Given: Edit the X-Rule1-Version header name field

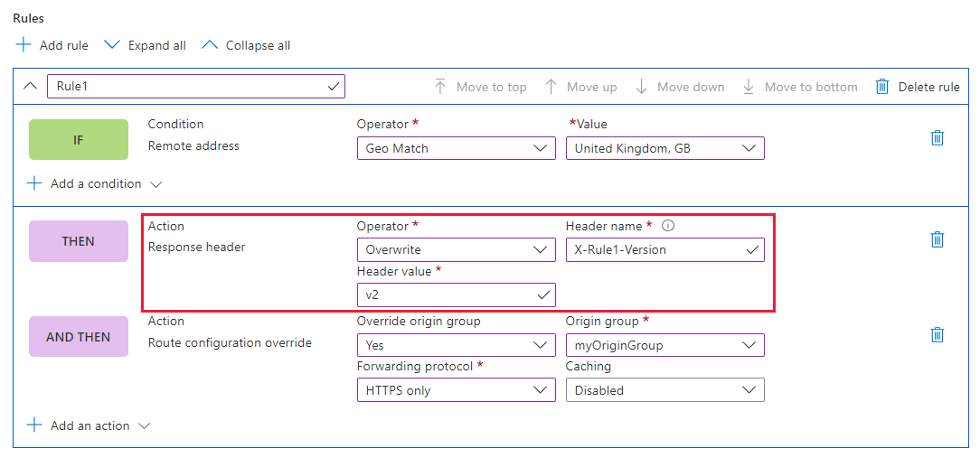Looking at the screenshot, I should click(665, 249).
